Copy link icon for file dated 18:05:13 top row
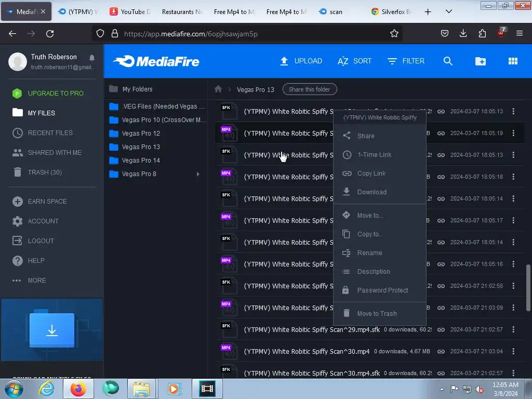 (441, 111)
